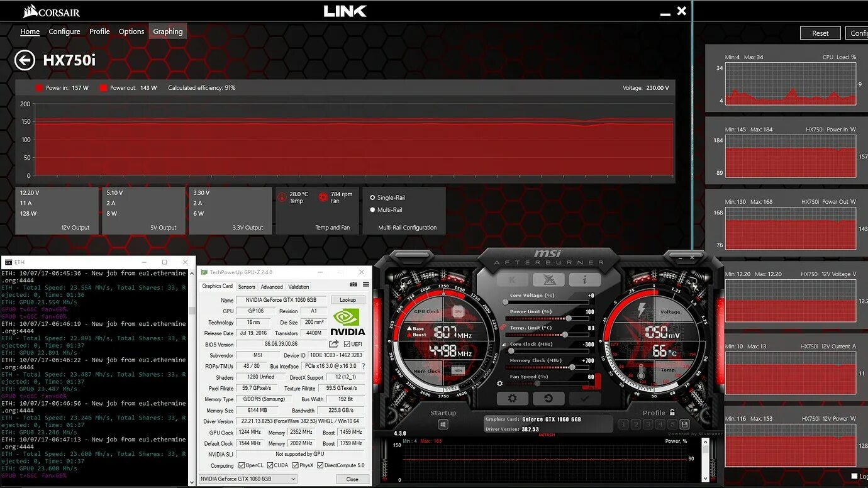Image resolution: width=868 pixels, height=488 pixels.
Task: Click small GPU chip button on left gauge
Action: [458, 312]
